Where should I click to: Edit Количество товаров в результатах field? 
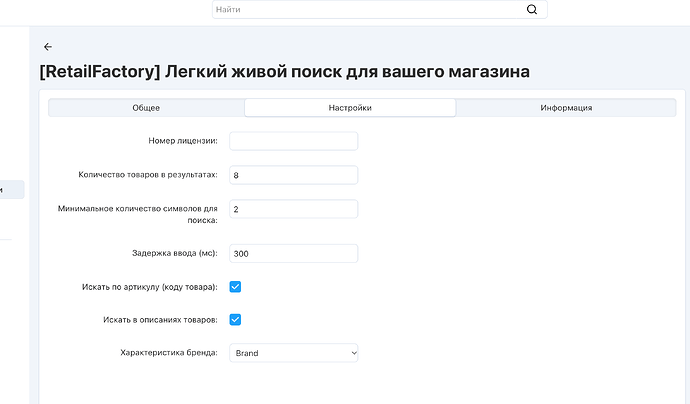coord(294,175)
